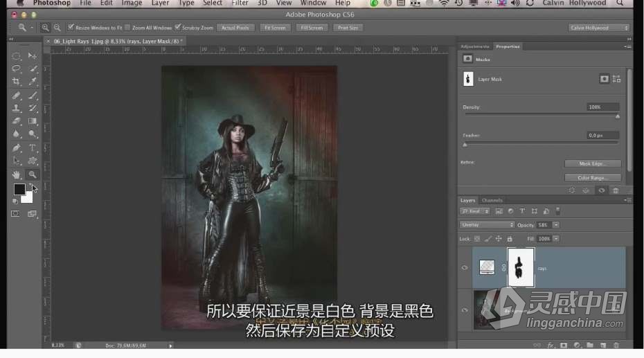
Task: Select the Brush tool
Action: point(32,96)
